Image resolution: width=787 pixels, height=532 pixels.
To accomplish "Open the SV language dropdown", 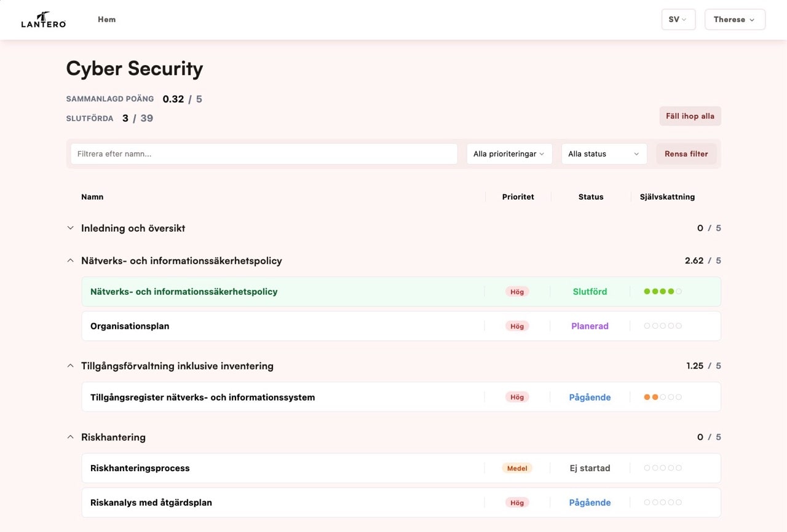I will [x=678, y=20].
